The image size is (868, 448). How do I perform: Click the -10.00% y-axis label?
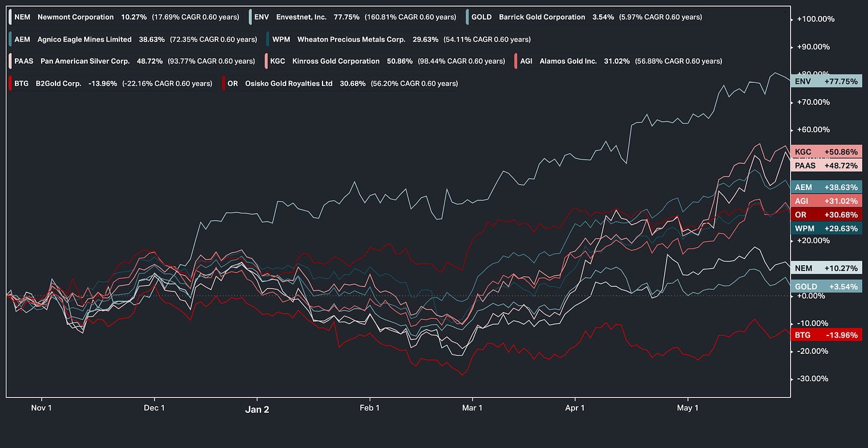point(813,323)
